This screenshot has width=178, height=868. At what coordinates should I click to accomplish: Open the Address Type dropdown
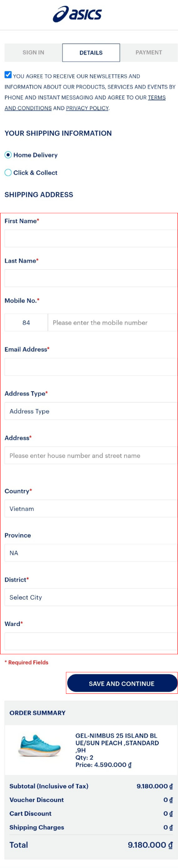pos(91,411)
